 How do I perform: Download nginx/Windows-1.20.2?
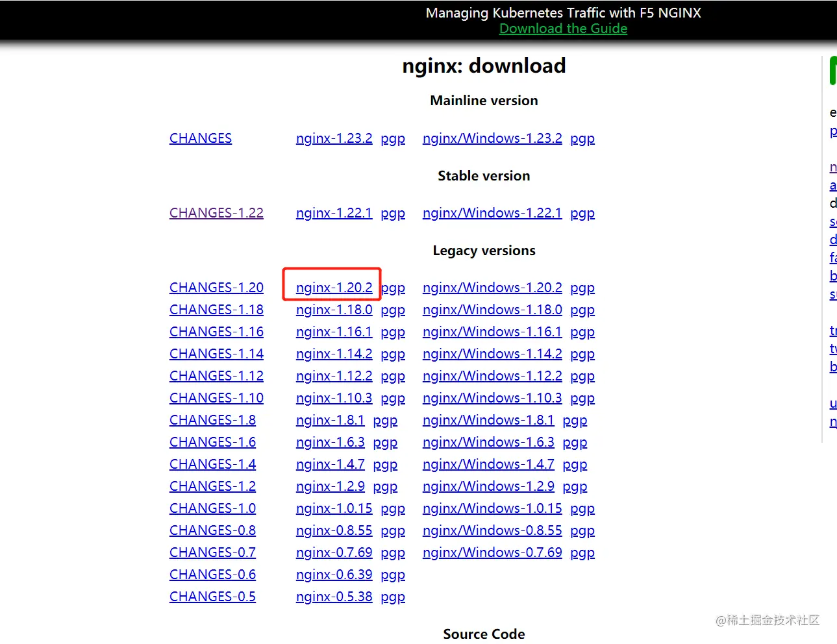point(492,288)
